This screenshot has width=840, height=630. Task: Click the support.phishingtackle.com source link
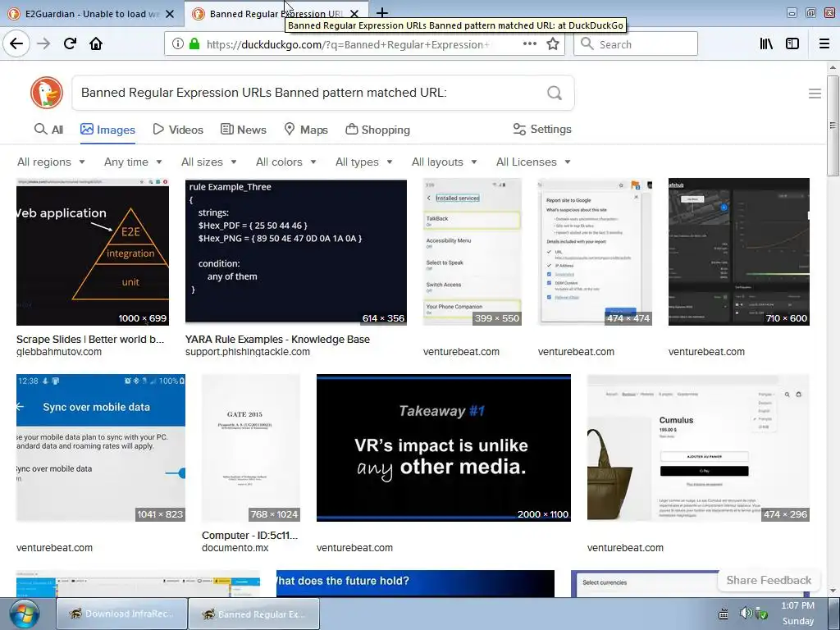point(248,352)
